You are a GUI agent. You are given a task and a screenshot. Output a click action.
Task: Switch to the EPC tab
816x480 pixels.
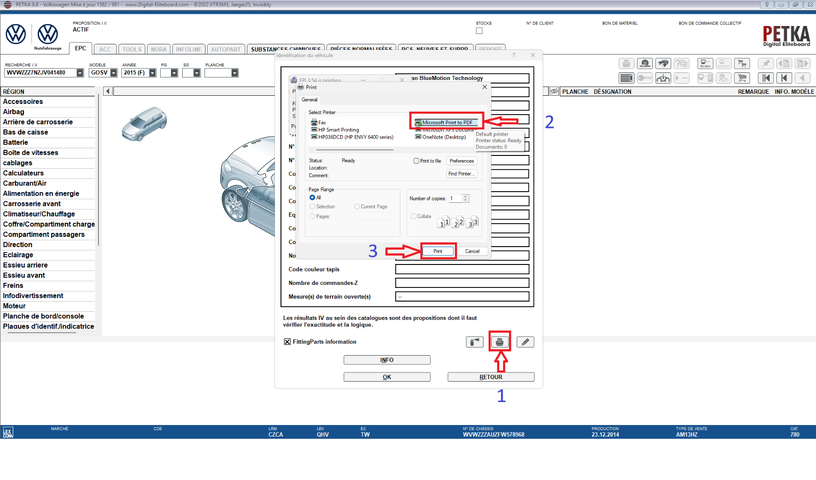point(80,48)
